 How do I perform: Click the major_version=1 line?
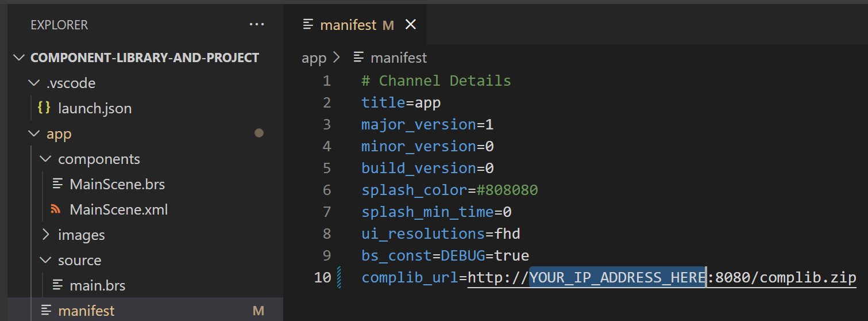click(x=427, y=124)
